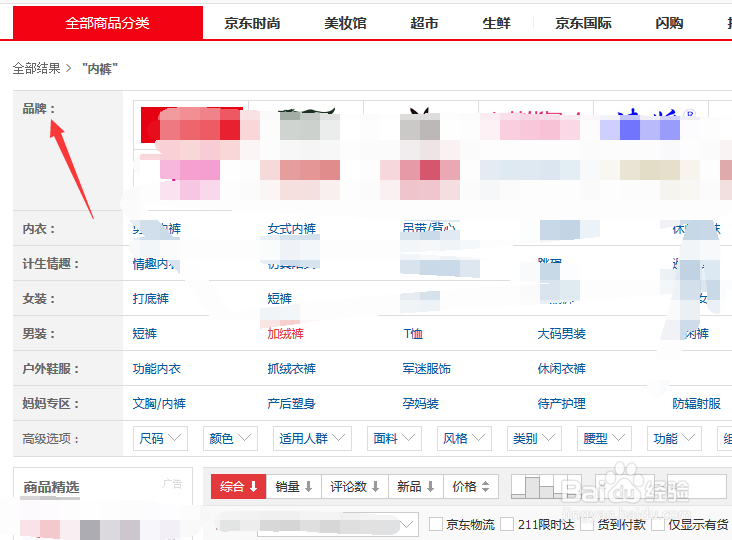Sort results by 新品
The height and width of the screenshot is (540, 732).
pos(416,487)
